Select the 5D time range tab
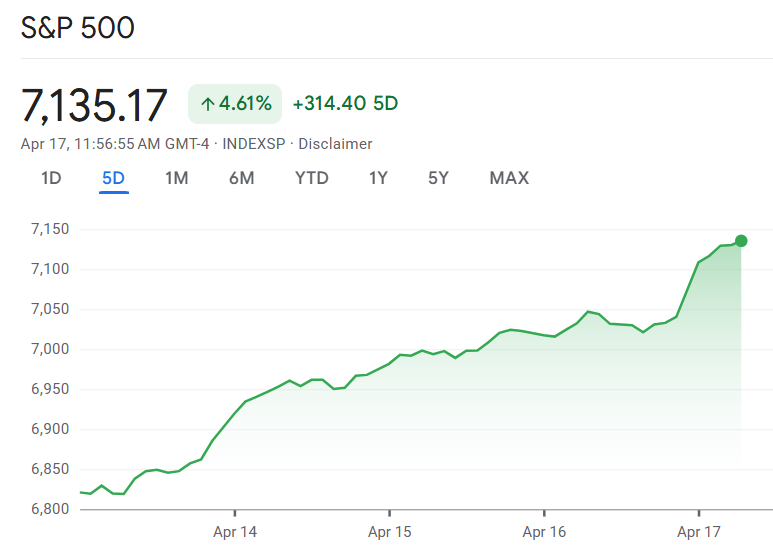773x547 pixels. coord(113,179)
